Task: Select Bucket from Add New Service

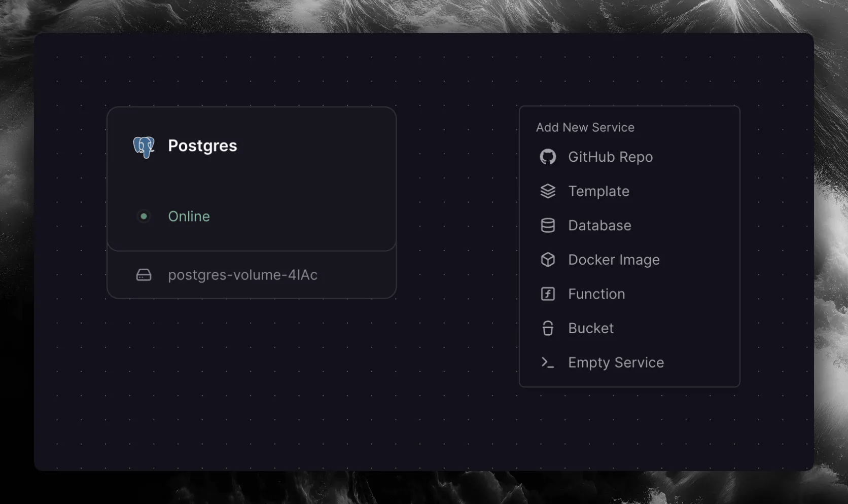Action: [x=591, y=329]
